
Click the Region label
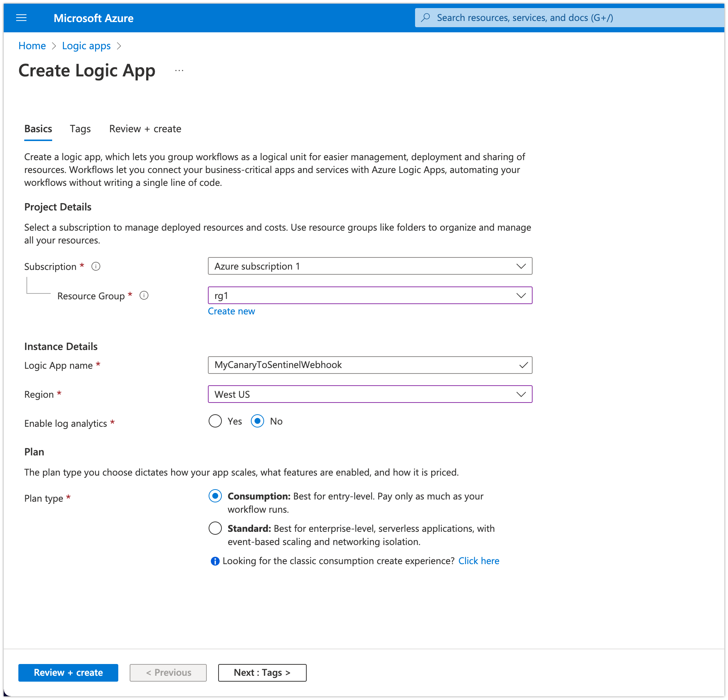click(39, 394)
